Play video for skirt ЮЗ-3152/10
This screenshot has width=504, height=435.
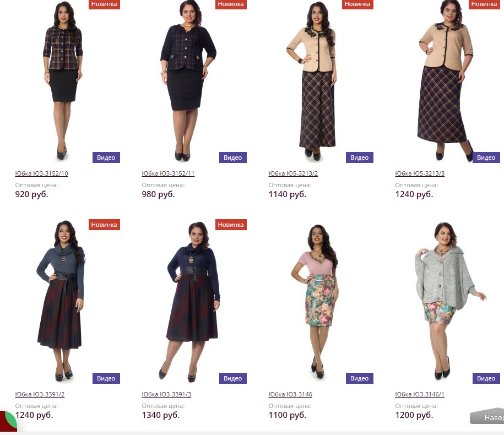click(x=106, y=157)
